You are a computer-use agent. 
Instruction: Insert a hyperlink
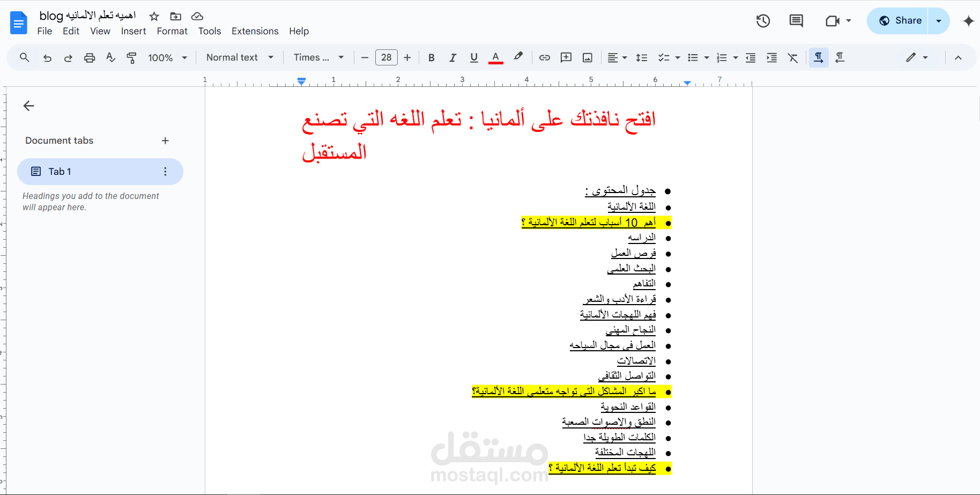coord(545,57)
